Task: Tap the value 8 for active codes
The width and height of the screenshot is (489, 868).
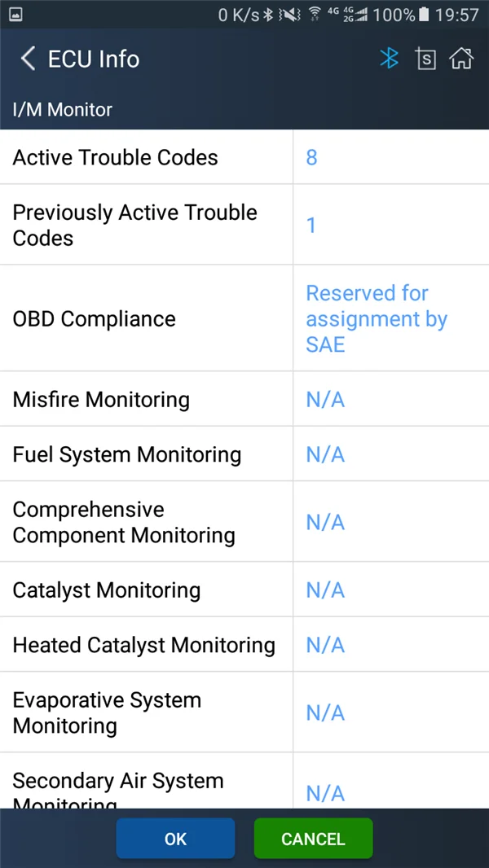Action: [312, 158]
